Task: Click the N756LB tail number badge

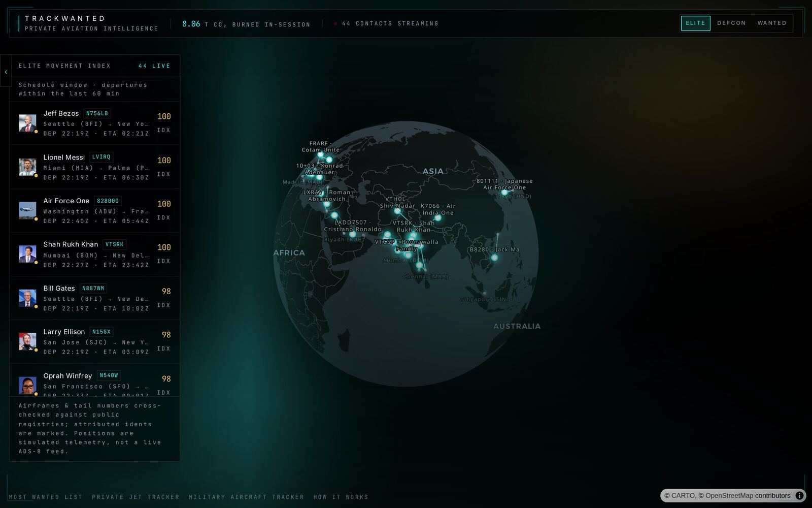Action: (97, 113)
